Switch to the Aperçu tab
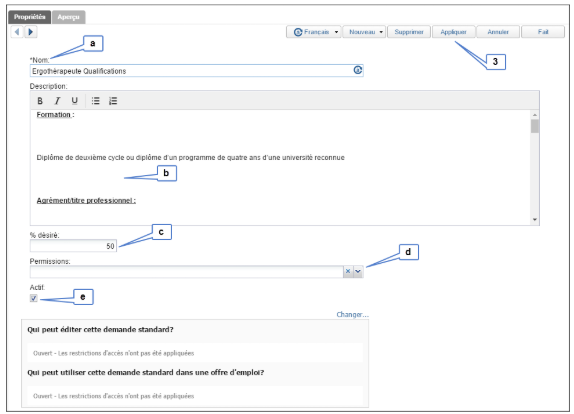574x414 pixels. (x=68, y=17)
